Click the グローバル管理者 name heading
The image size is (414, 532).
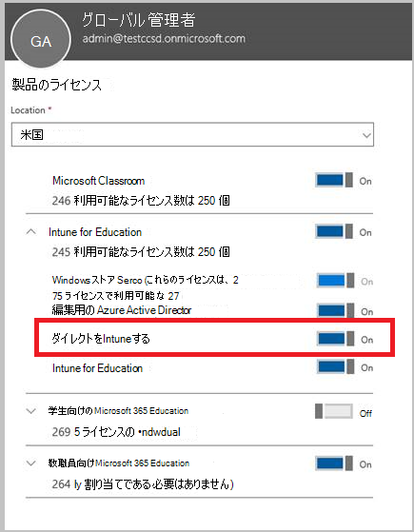(x=138, y=19)
